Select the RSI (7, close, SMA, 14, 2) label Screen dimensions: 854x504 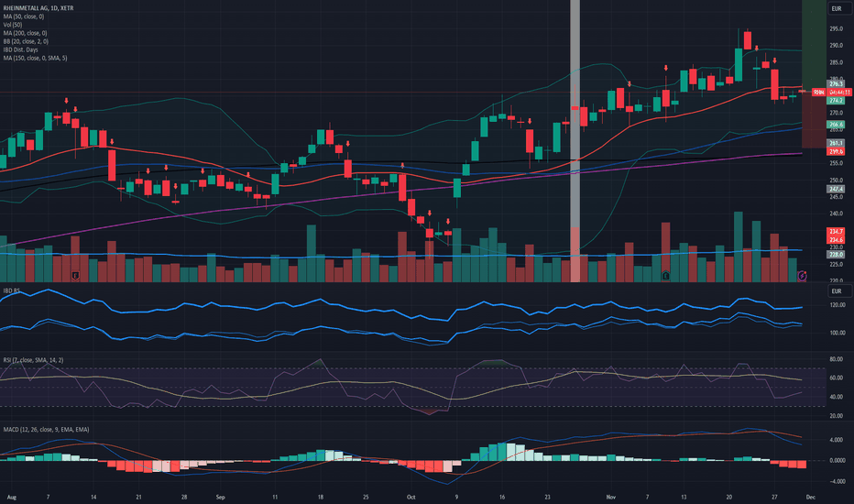(33, 360)
